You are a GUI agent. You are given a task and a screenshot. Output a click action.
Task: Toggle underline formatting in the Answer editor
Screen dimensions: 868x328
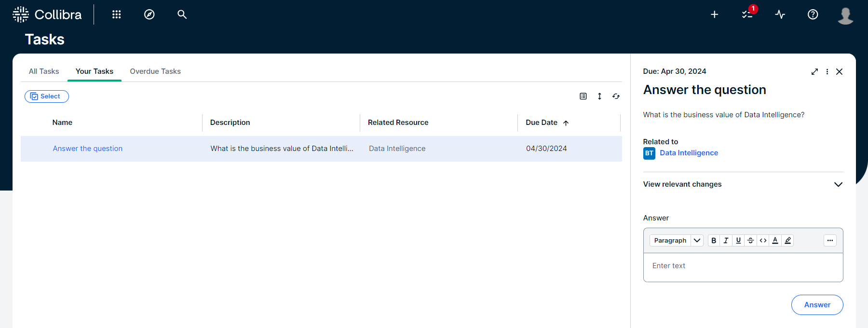coord(738,240)
